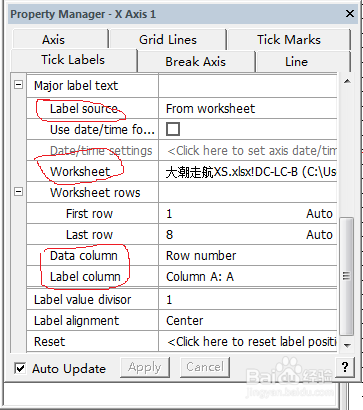Click the help question mark button
This screenshot has height=410, width=363.
click(345, 367)
